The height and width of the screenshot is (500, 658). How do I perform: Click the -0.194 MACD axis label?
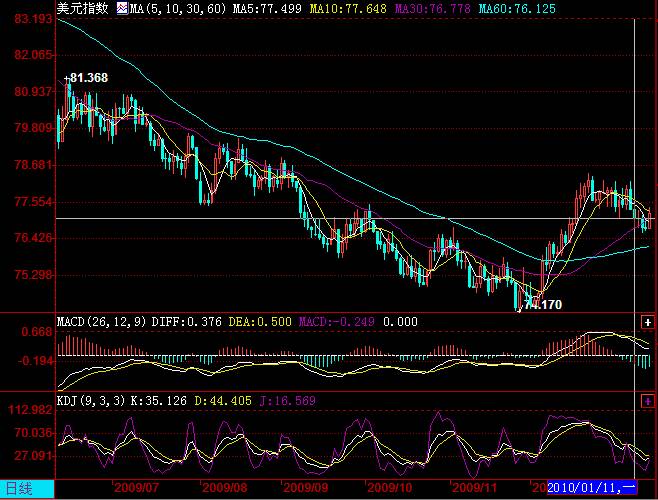(x=35, y=361)
